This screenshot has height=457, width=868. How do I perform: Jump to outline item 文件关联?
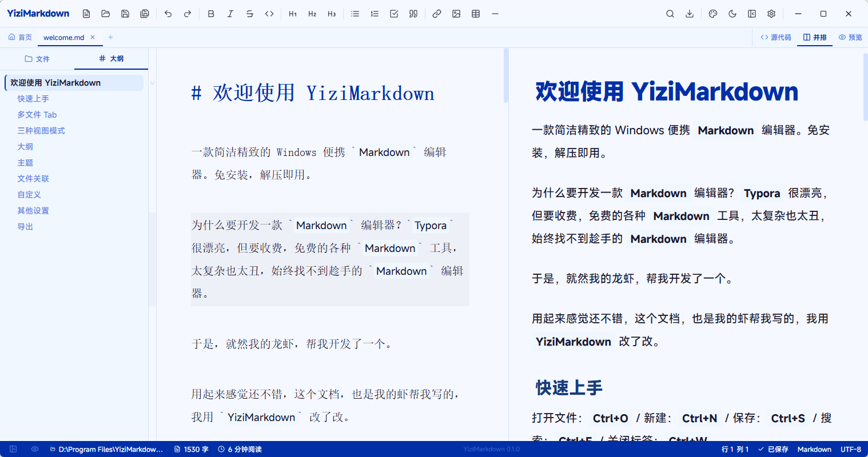click(33, 179)
